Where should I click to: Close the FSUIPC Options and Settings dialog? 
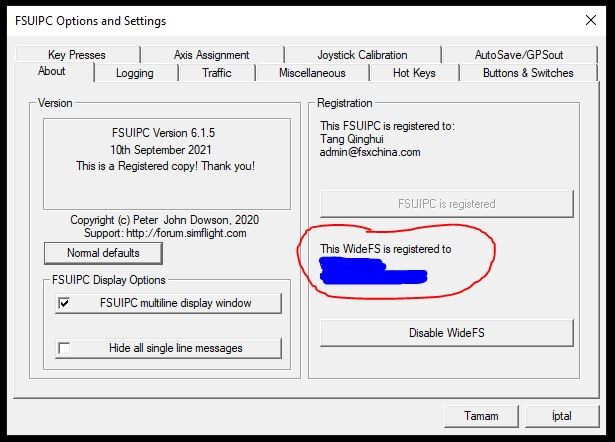[591, 20]
